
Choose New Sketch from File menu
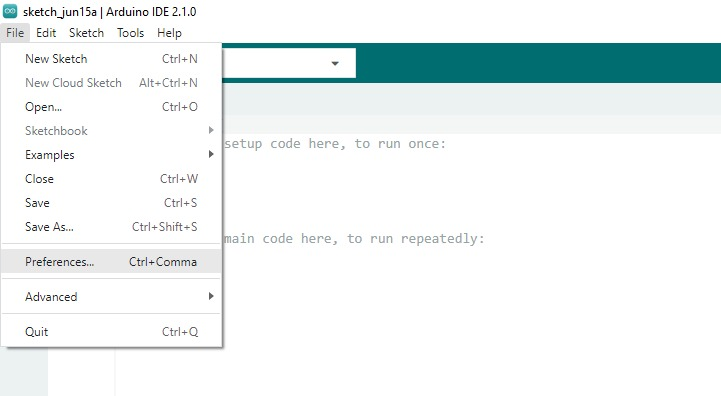(111, 59)
